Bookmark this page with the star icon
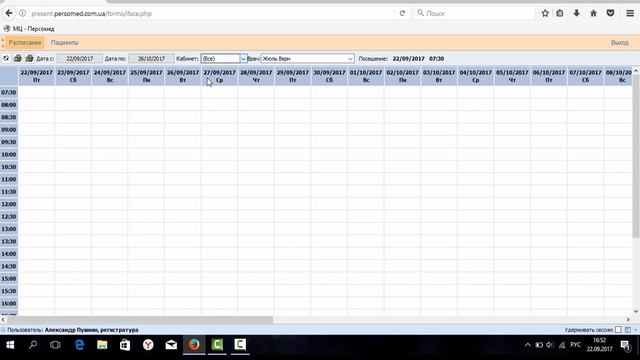Viewport: 640px width, 360px height. pyautogui.click(x=545, y=13)
